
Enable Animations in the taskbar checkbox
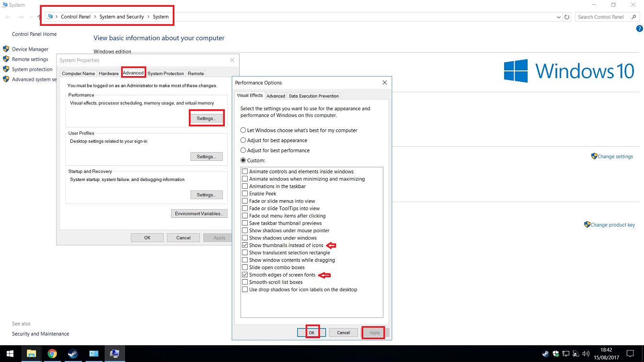[x=245, y=186]
